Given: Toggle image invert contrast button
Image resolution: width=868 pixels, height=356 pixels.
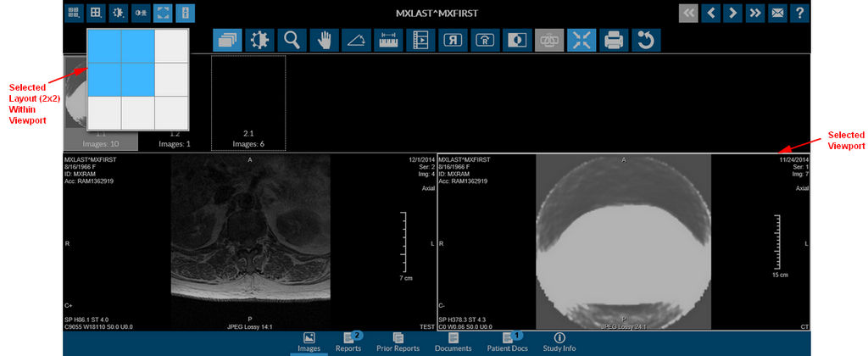Looking at the screenshot, I should 516,40.
